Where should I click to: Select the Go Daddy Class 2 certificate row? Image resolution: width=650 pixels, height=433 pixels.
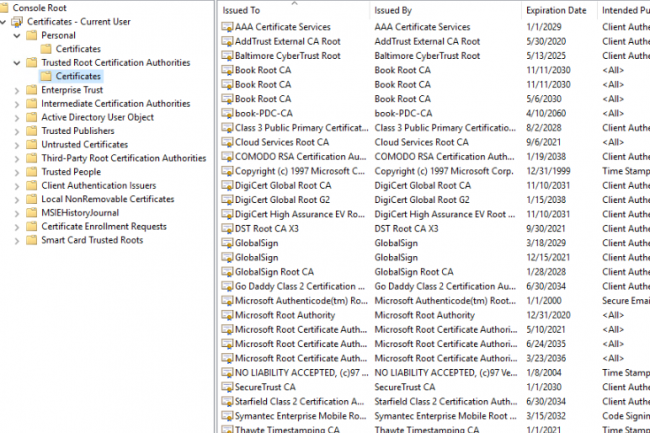(300, 287)
